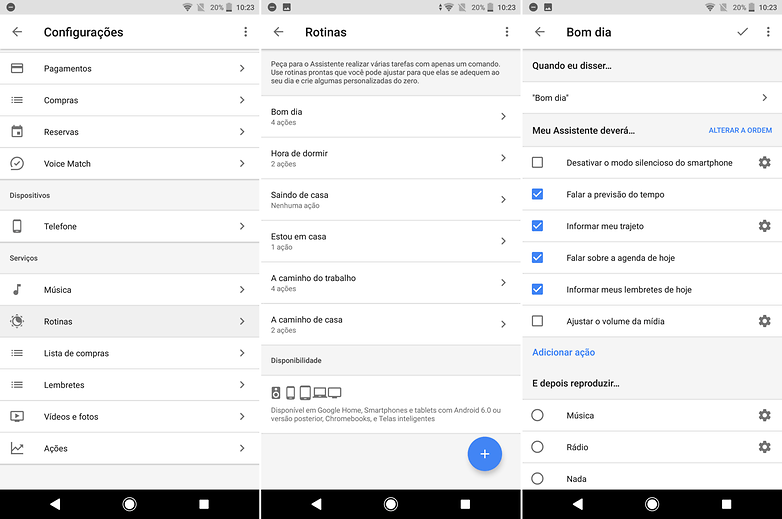782x519 pixels.
Task: Open Ações settings row label
Action: click(x=55, y=448)
